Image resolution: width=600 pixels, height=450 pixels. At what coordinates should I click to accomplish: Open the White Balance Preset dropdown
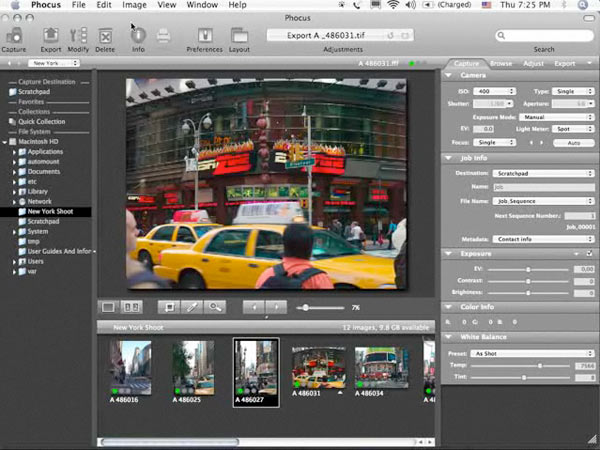point(533,353)
